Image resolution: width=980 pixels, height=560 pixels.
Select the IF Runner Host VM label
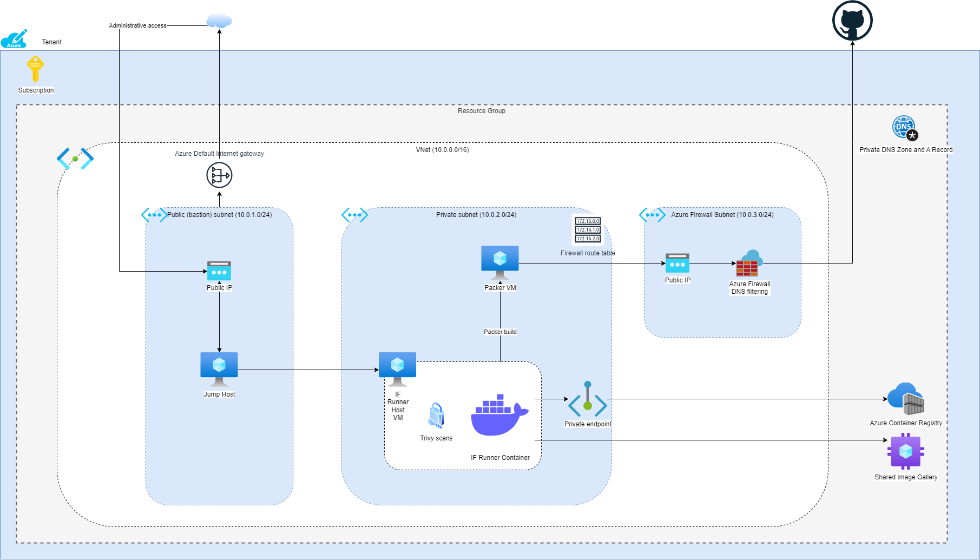click(x=398, y=406)
